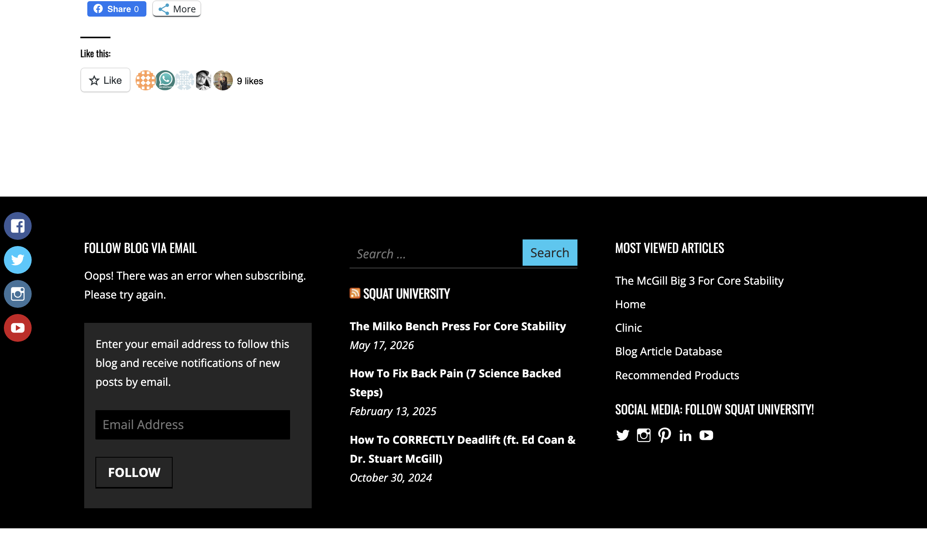Open The McGill Big 3 For Core Stability
The image size is (927, 560).
[699, 281]
